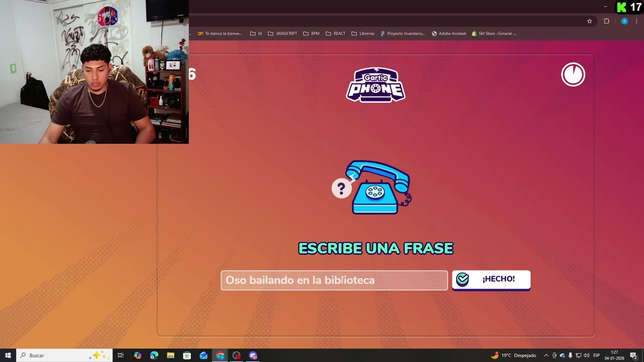Focus the phrase input field
The image size is (644, 362).
(334, 280)
